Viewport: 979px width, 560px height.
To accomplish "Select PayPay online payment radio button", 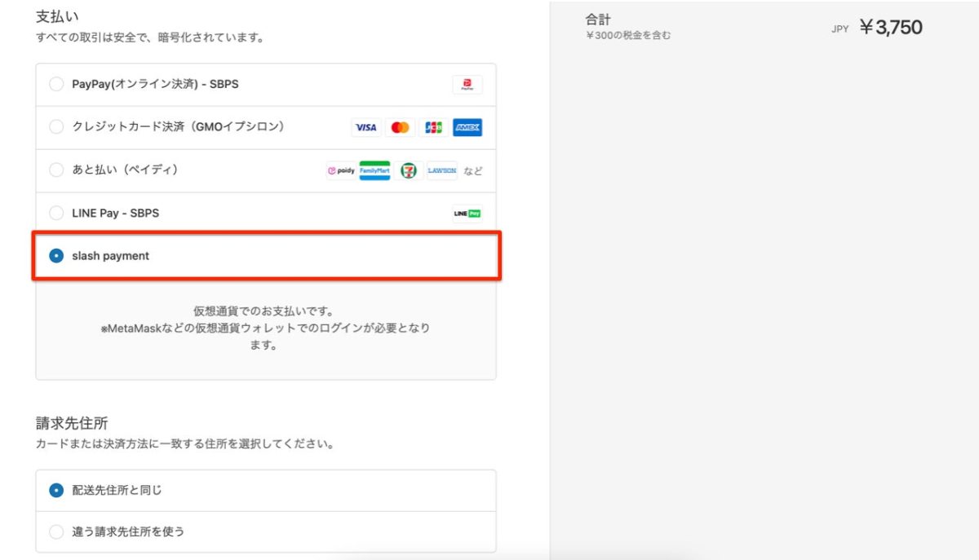I will point(56,84).
